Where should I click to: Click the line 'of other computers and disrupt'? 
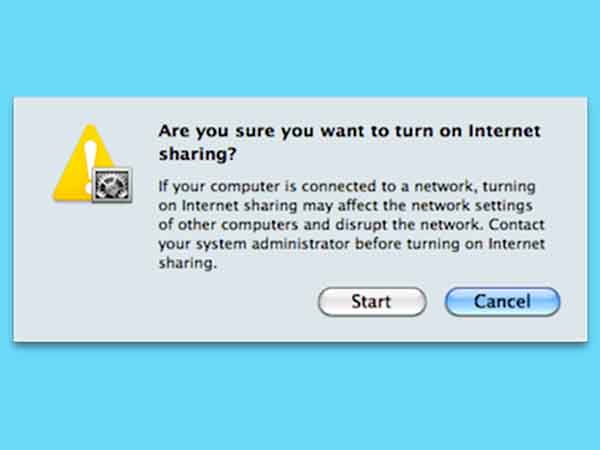click(x=351, y=225)
